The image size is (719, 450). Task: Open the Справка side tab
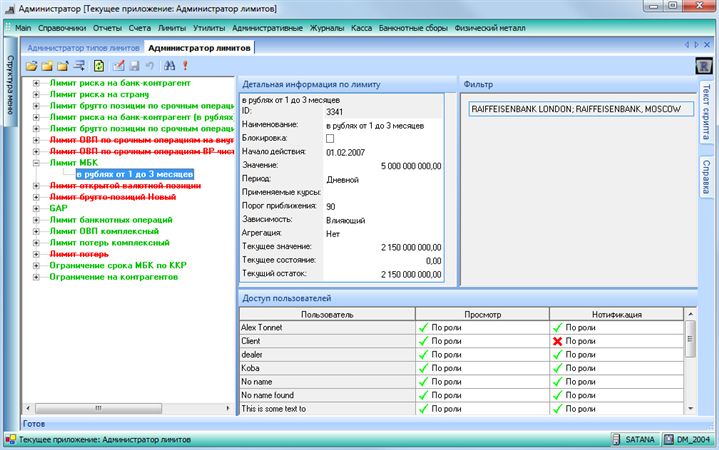coord(706,177)
